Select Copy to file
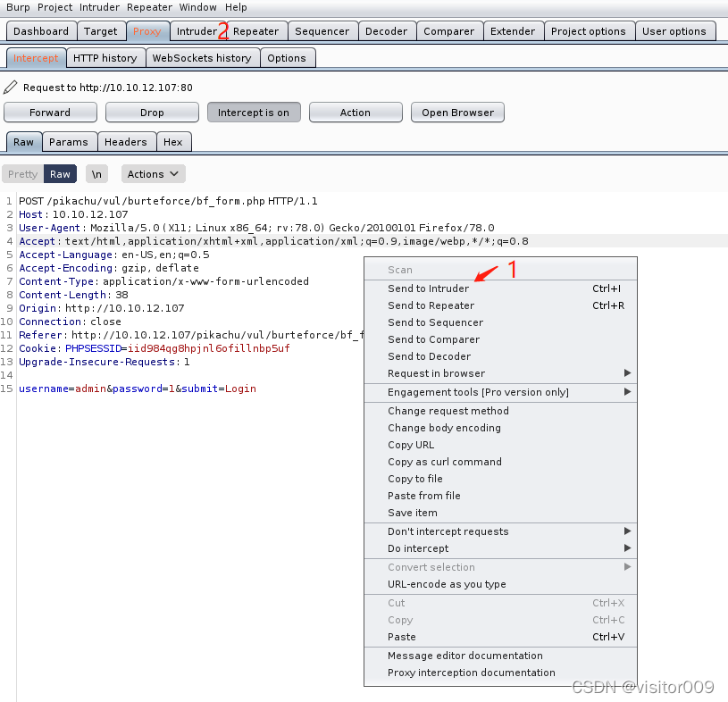The image size is (728, 702). coord(500,479)
